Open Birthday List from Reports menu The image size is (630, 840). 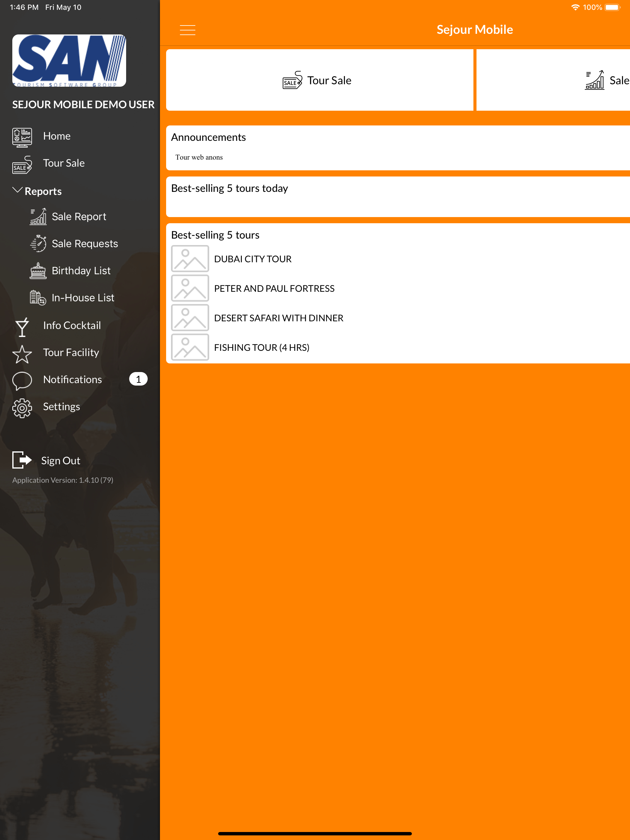point(81,270)
